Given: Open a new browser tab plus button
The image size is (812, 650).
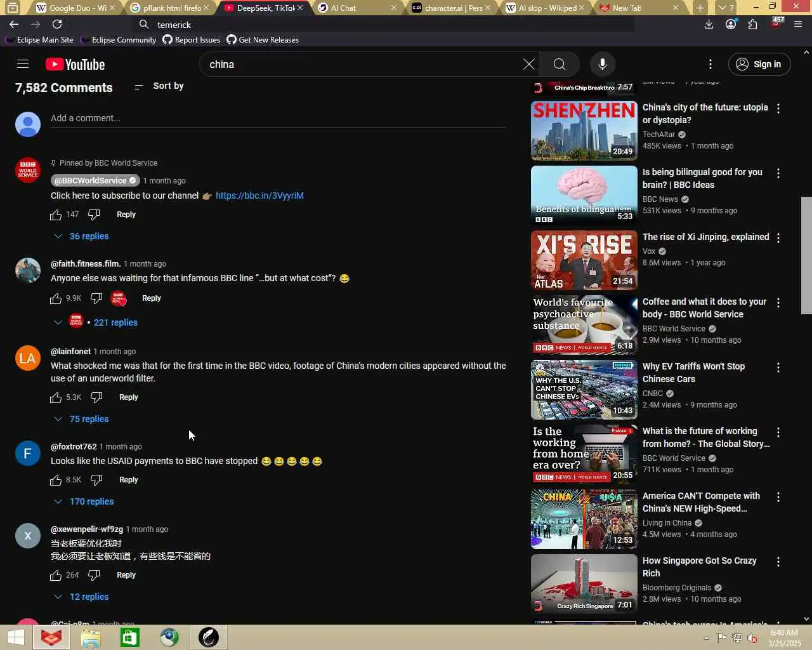Looking at the screenshot, I should pos(700,8).
